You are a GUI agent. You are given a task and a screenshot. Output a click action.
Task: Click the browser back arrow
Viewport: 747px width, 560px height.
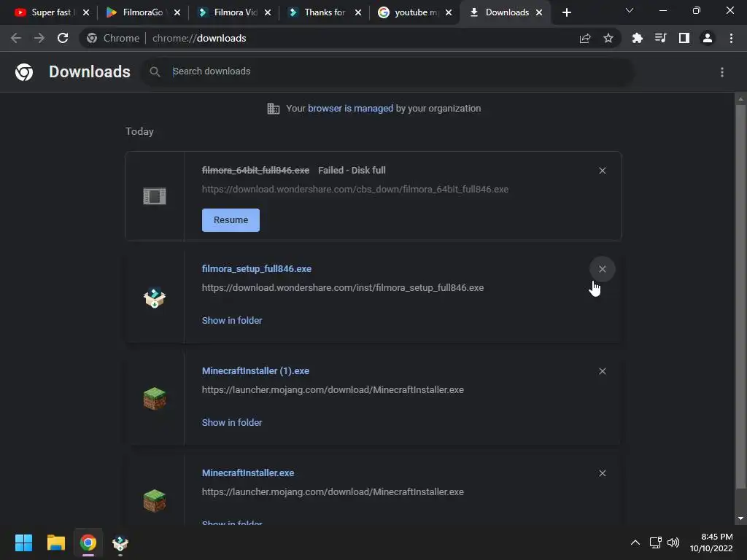click(x=16, y=38)
